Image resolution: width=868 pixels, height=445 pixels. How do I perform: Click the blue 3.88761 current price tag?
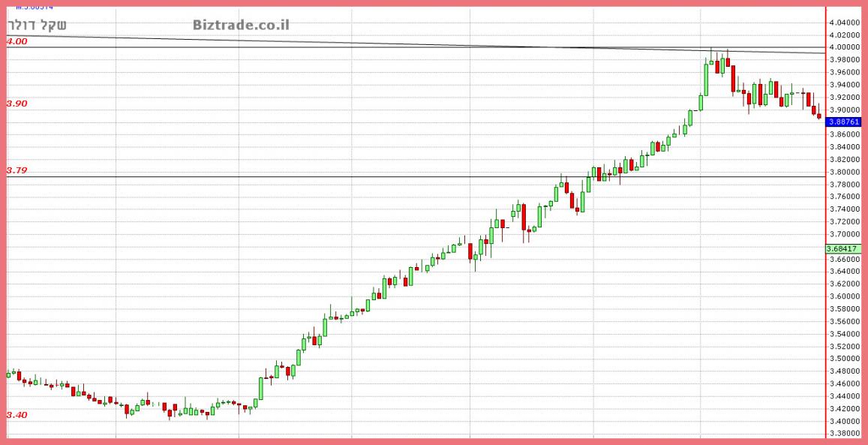pos(843,122)
